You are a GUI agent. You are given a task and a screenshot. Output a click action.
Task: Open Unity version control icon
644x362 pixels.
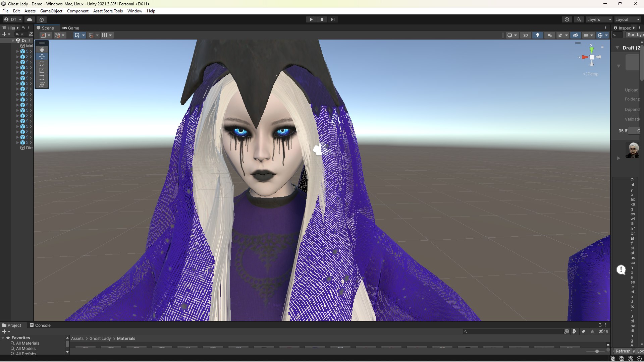coord(42,19)
